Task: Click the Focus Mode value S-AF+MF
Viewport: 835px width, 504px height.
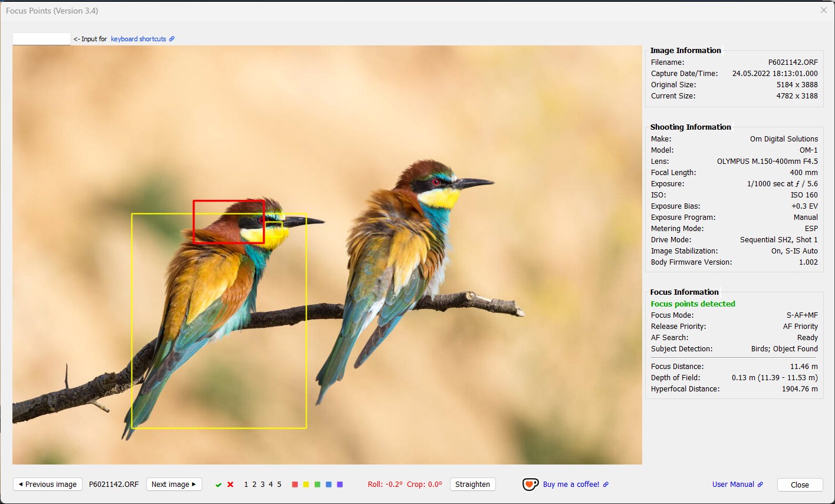Action: click(802, 315)
